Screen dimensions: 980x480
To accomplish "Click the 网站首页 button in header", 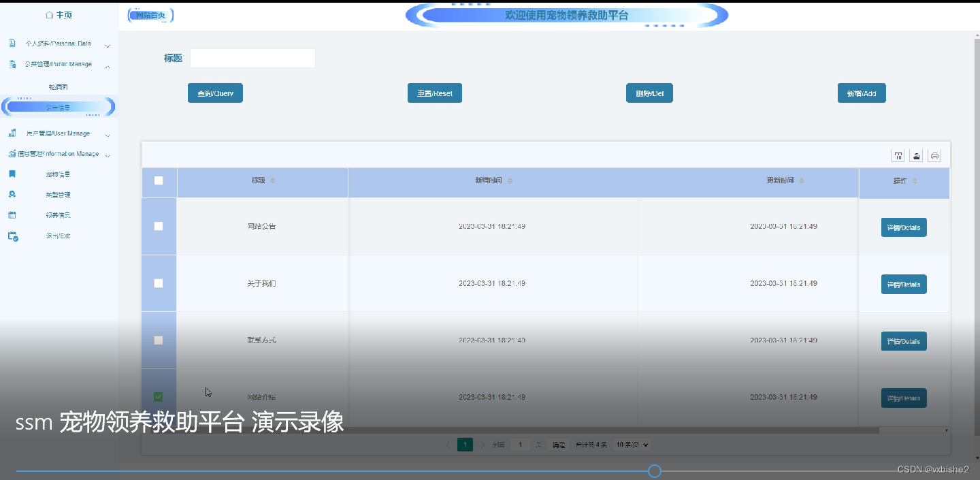I will click(x=150, y=15).
